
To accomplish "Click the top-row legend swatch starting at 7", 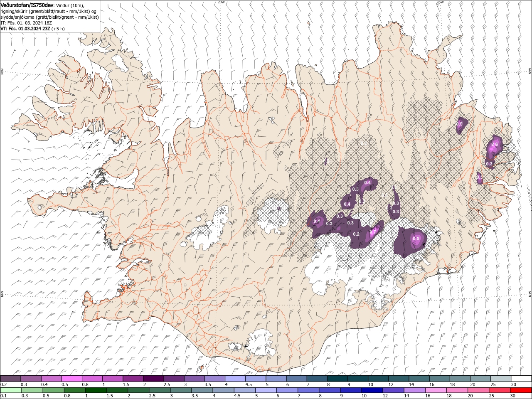I will [317, 379].
